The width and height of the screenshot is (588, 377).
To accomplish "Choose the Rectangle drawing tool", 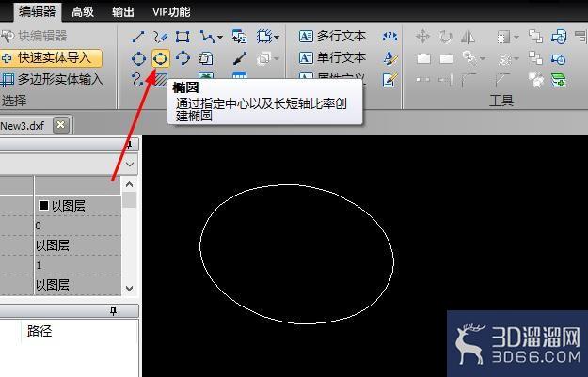I will (x=183, y=37).
